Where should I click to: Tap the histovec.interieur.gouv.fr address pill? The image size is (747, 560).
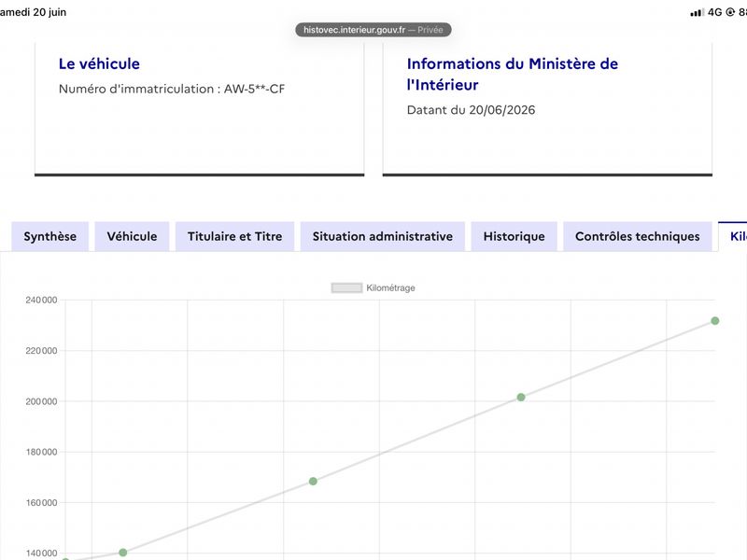click(373, 30)
